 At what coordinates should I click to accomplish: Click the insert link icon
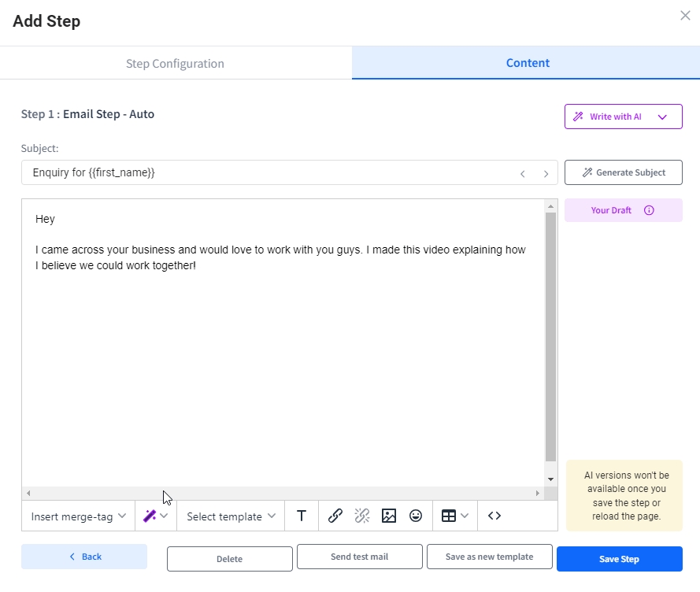(335, 516)
